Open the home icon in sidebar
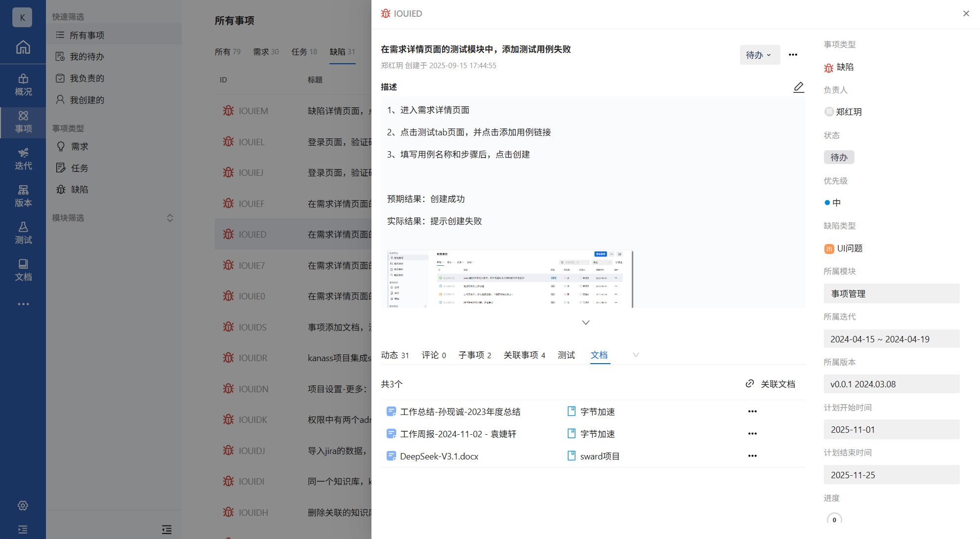 click(x=23, y=47)
